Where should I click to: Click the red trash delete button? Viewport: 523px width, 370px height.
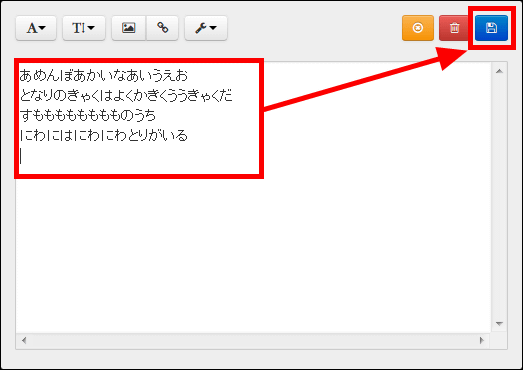[454, 28]
